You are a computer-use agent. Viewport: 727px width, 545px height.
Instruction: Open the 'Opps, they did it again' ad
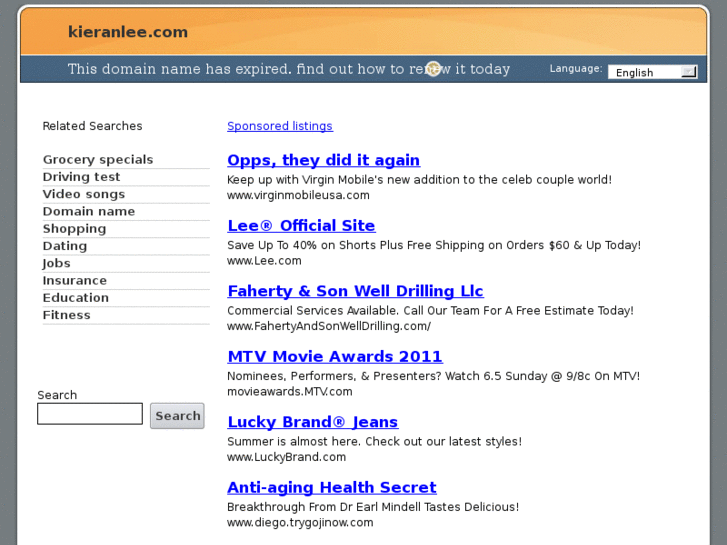[x=324, y=160]
